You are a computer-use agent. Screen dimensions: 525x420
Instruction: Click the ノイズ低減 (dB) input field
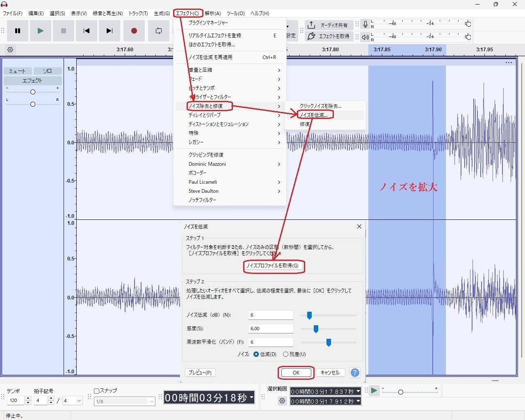[271, 315]
